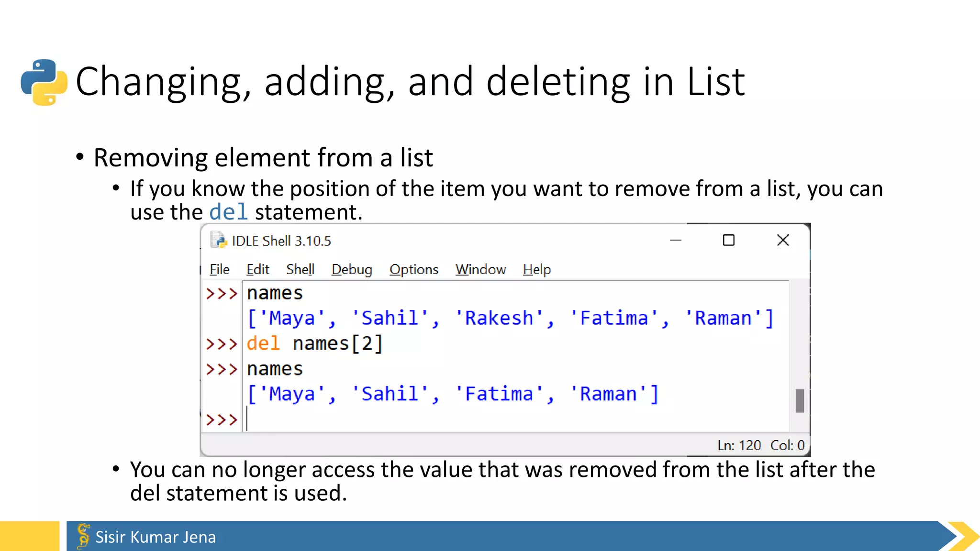This screenshot has width=980, height=551.
Task: Click 'Raman' in the second list output
Action: [608, 394]
